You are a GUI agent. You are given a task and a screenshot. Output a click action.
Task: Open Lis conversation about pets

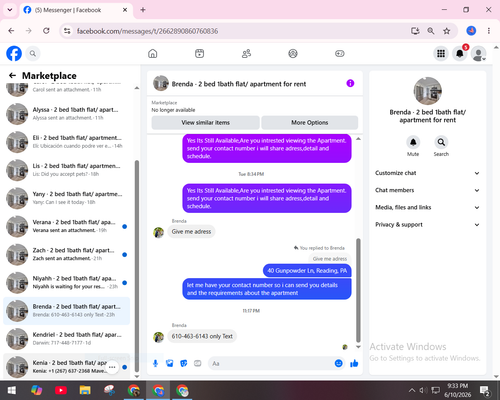67,170
